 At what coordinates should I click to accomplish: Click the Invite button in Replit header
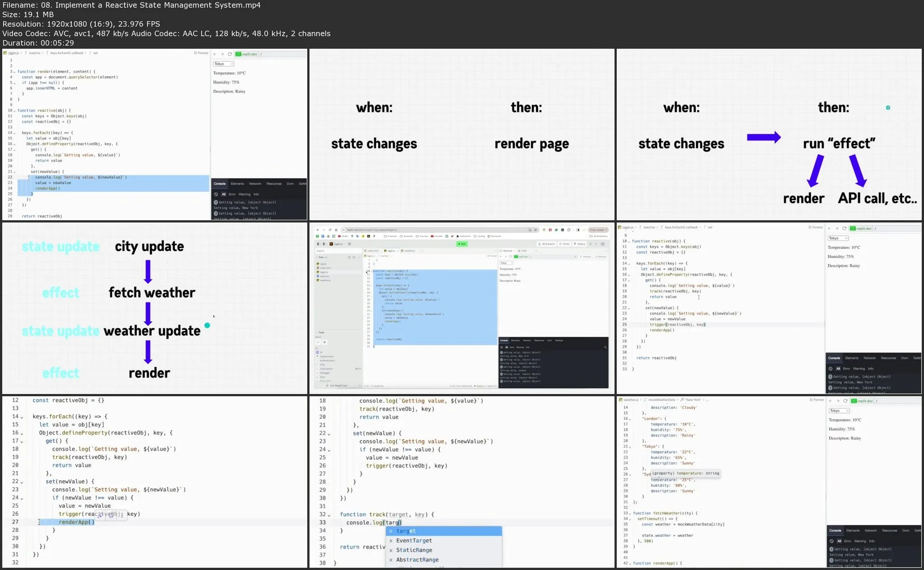564,244
